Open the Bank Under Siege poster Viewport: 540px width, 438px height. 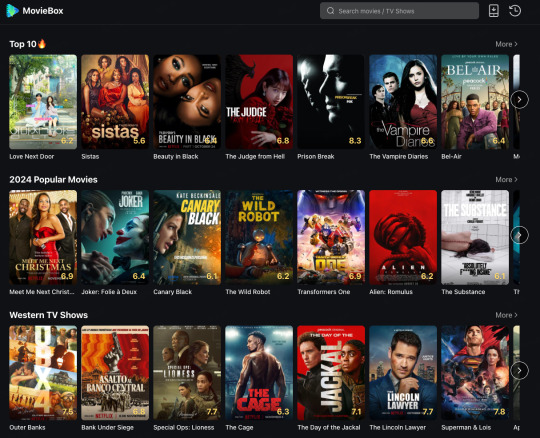(115, 373)
